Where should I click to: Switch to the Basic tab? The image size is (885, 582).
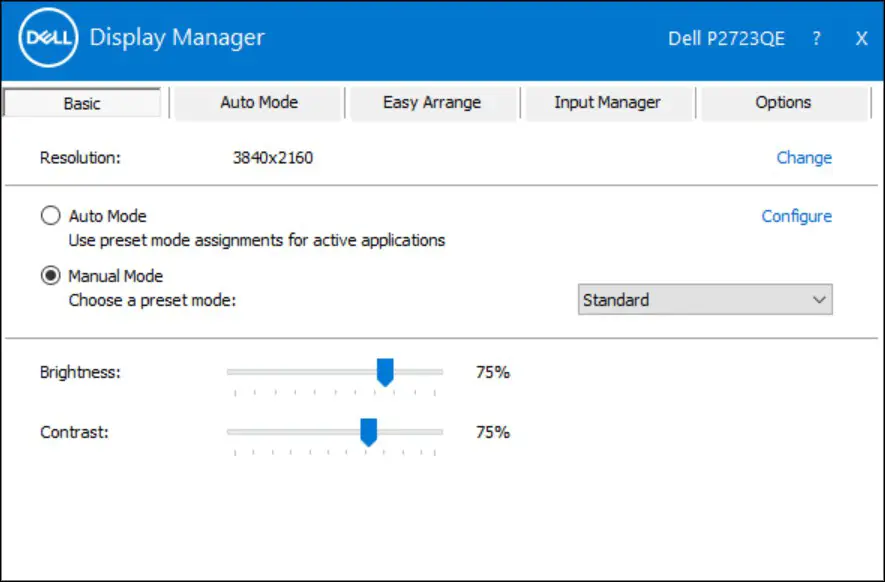point(82,103)
